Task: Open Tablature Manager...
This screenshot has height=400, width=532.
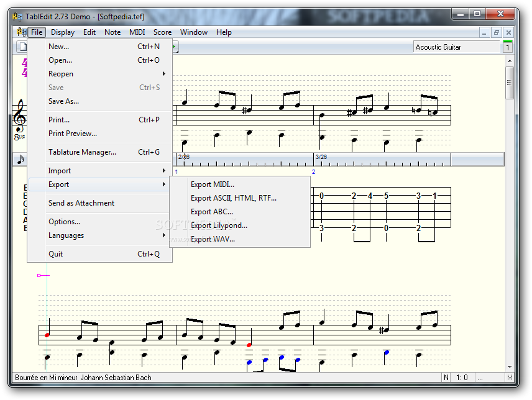Action: pos(99,152)
